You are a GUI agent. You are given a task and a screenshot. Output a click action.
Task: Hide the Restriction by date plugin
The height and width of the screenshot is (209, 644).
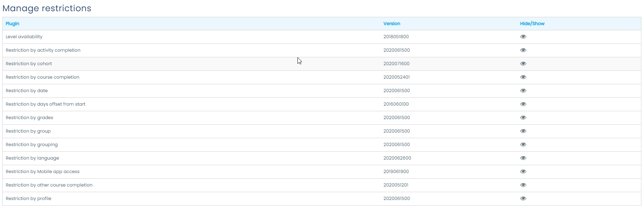pos(523,91)
